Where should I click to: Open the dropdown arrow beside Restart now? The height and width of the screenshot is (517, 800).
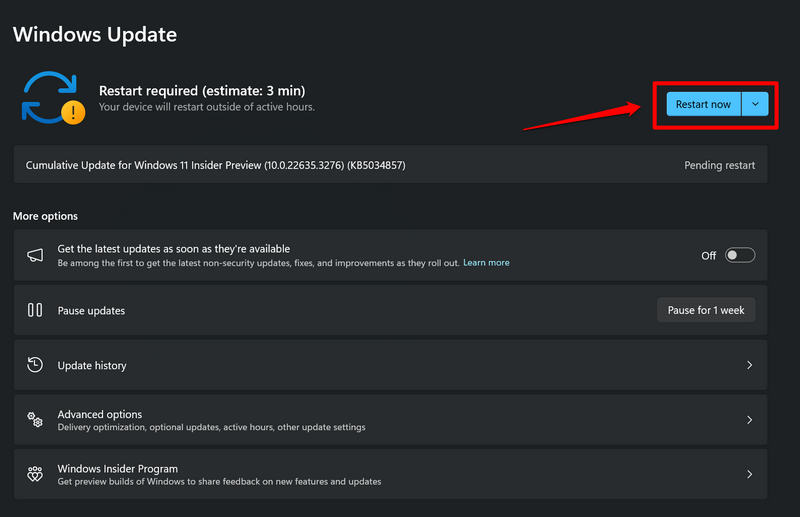click(x=755, y=104)
